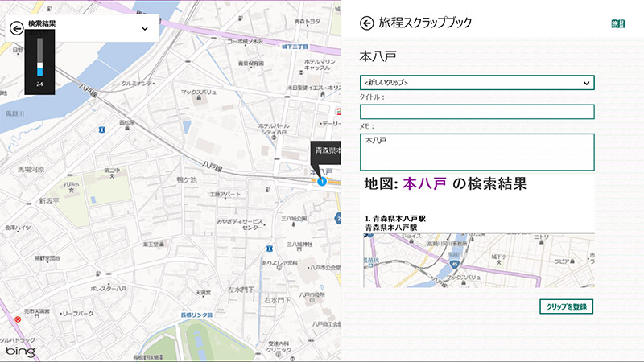Click the 青森県本八戸 map callout label
The height and width of the screenshot is (362, 644).
click(x=327, y=150)
